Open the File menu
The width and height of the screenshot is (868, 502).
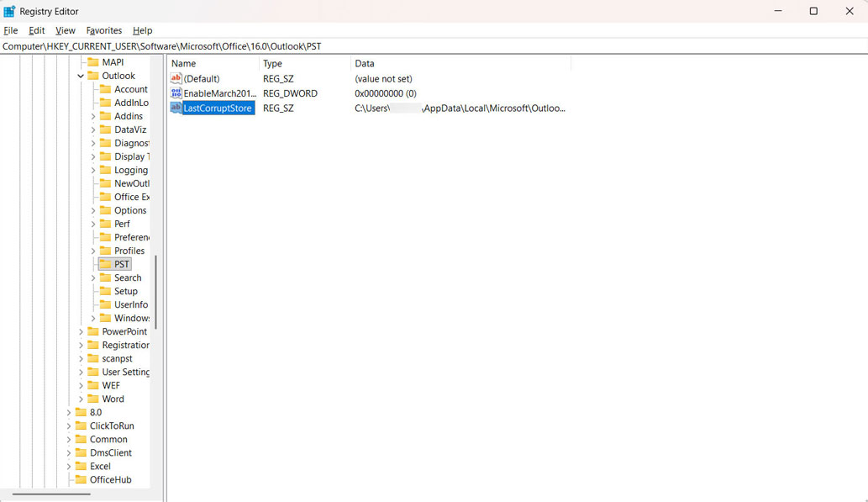pos(11,30)
